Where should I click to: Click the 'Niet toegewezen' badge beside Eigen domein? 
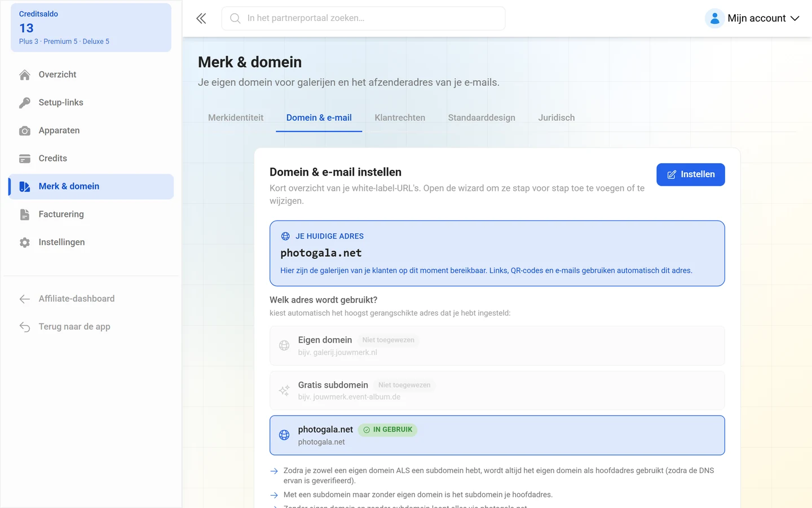pyautogui.click(x=388, y=340)
